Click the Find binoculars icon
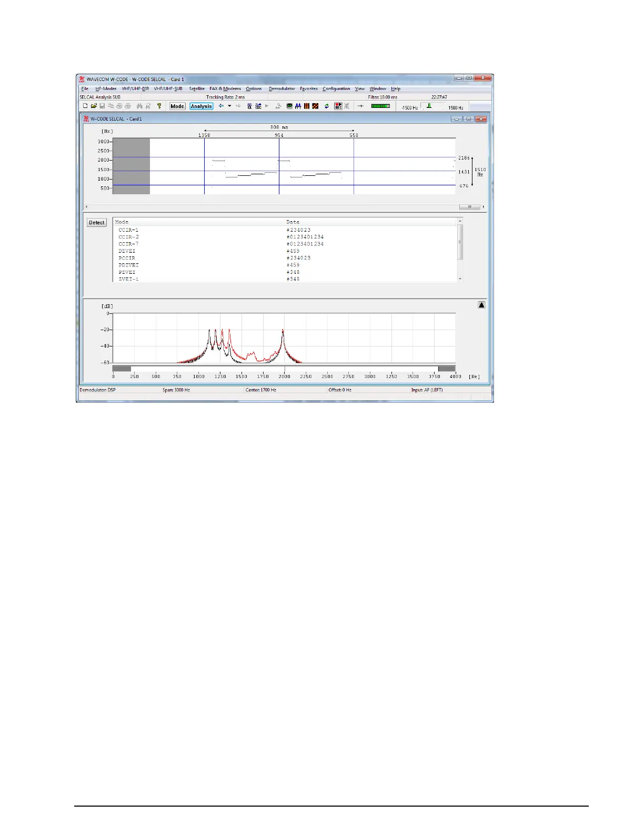The image size is (644, 834). coord(139,106)
